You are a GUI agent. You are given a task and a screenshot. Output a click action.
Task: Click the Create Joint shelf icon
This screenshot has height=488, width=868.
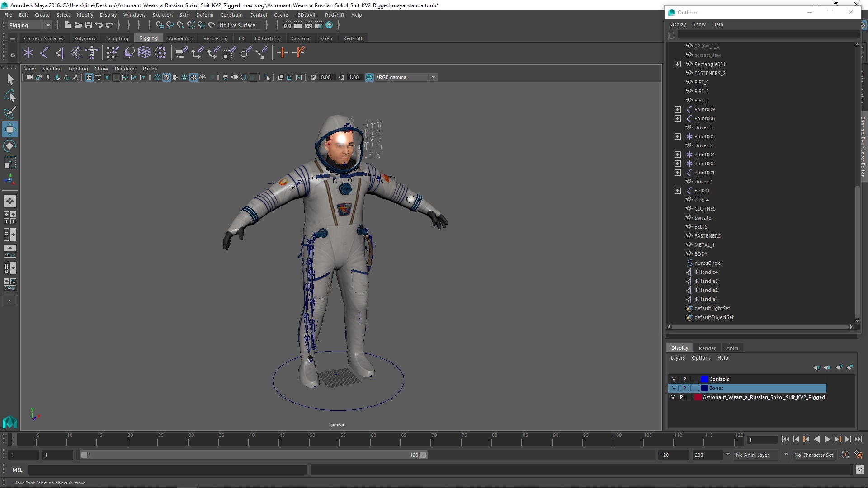(44, 53)
